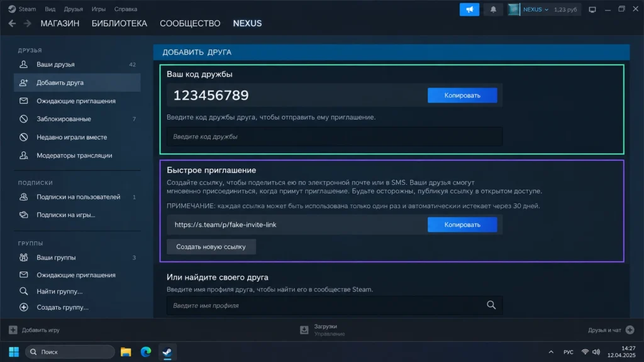Go to the МАГАЗИН tab
Image resolution: width=644 pixels, height=362 pixels.
pos(60,23)
